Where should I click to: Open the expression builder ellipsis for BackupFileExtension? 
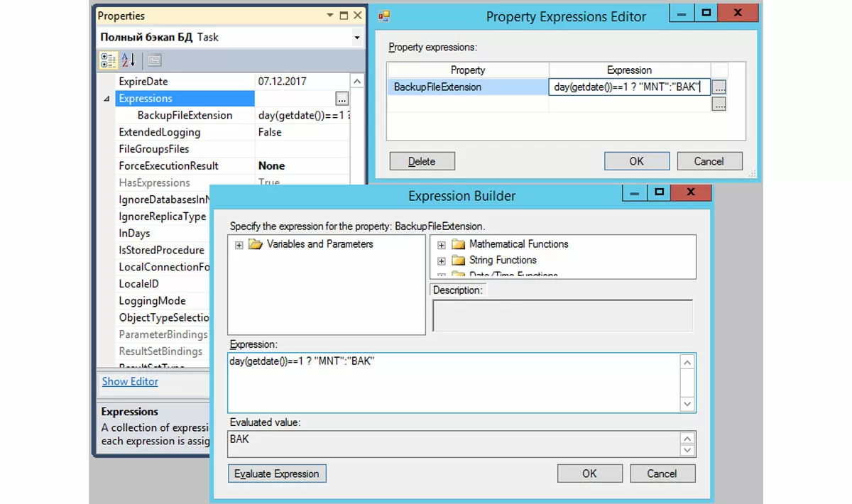coord(719,87)
